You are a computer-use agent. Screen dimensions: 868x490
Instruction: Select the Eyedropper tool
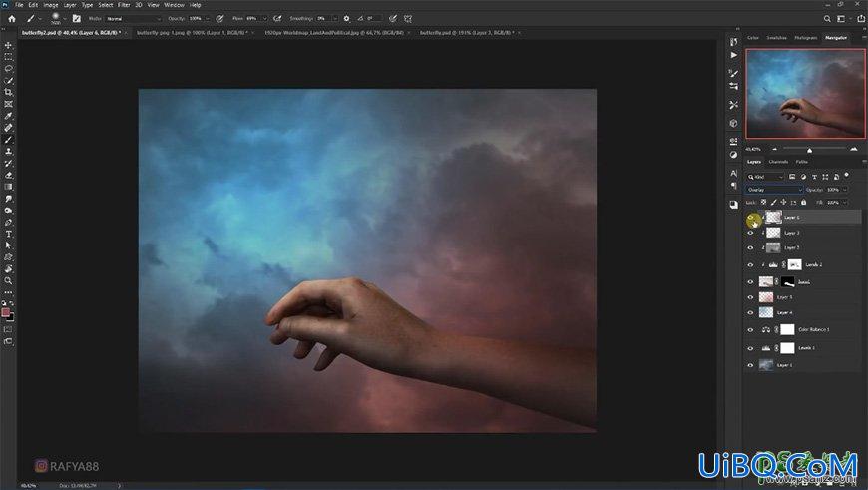tap(8, 116)
